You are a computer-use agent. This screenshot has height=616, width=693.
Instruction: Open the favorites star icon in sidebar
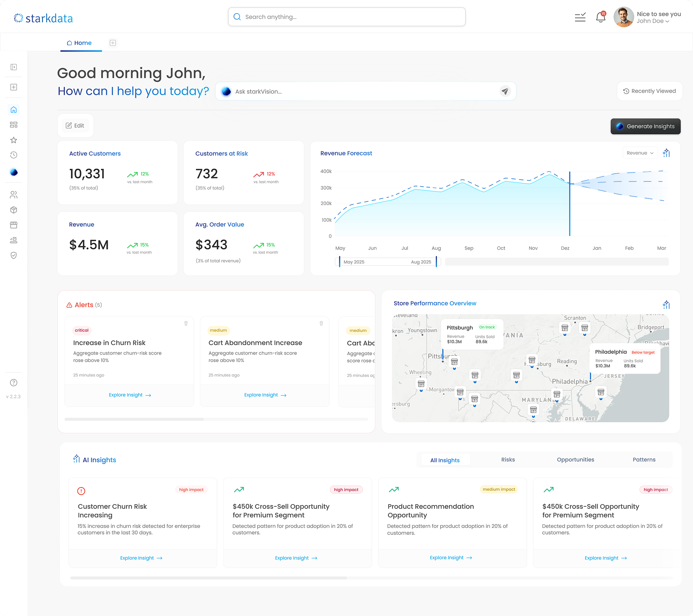coord(14,140)
